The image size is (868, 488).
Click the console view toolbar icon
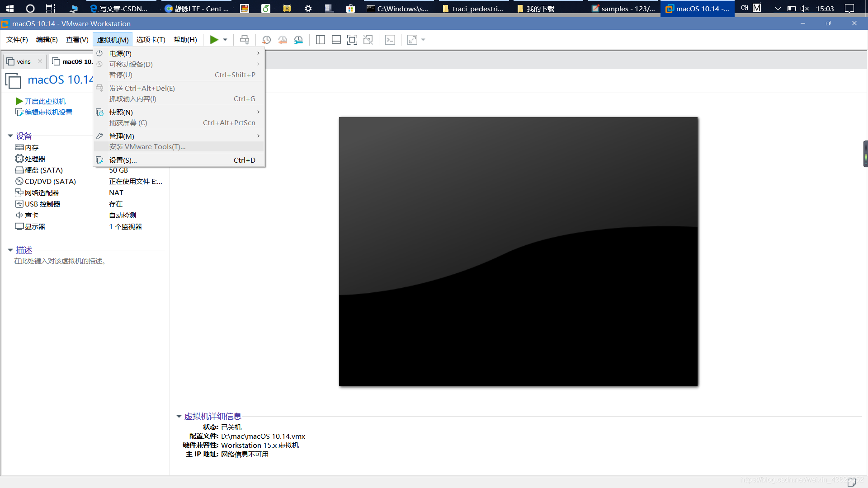(x=390, y=40)
